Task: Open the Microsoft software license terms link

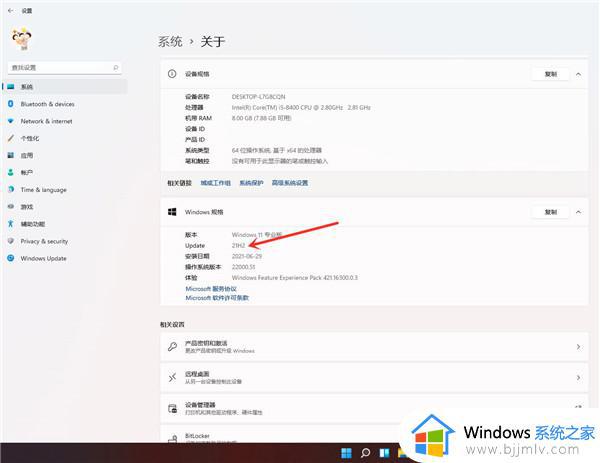Action: click(217, 298)
